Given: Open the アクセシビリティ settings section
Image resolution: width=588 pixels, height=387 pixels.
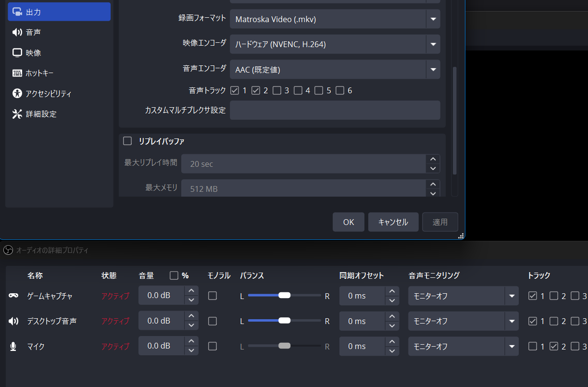Looking at the screenshot, I should pos(47,94).
